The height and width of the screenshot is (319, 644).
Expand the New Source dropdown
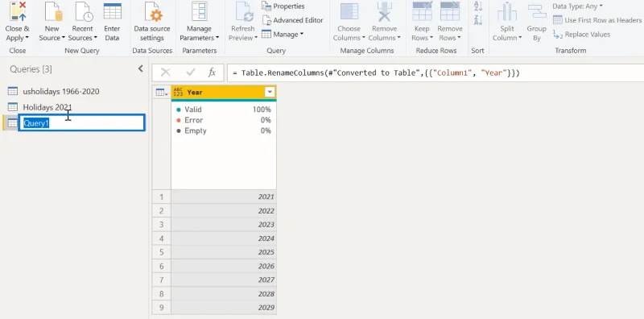point(64,38)
